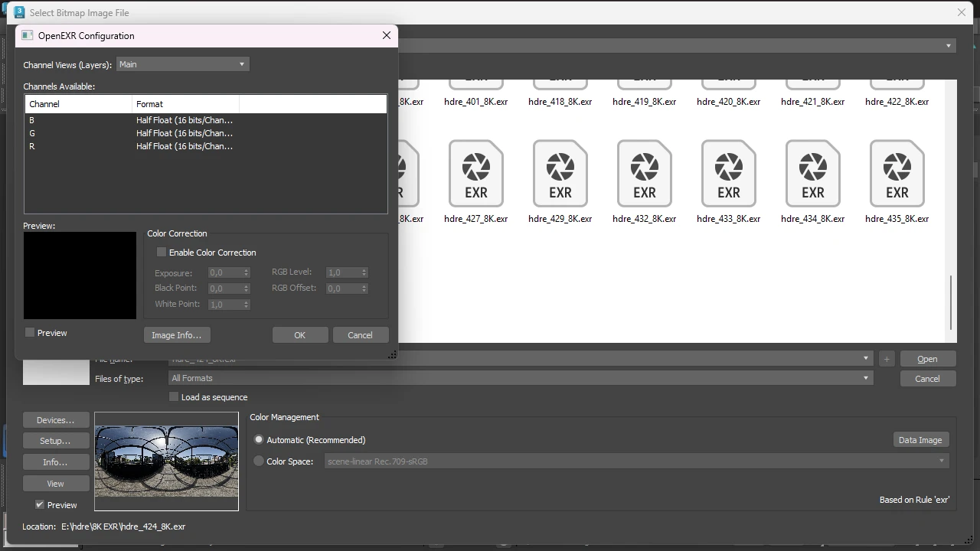Select the hdre_435_8K.exr file icon
The width and height of the screenshot is (980, 551).
(897, 174)
